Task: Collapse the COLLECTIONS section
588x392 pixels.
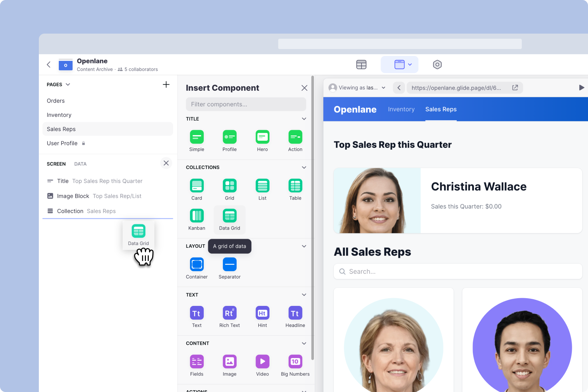Action: pos(304,167)
